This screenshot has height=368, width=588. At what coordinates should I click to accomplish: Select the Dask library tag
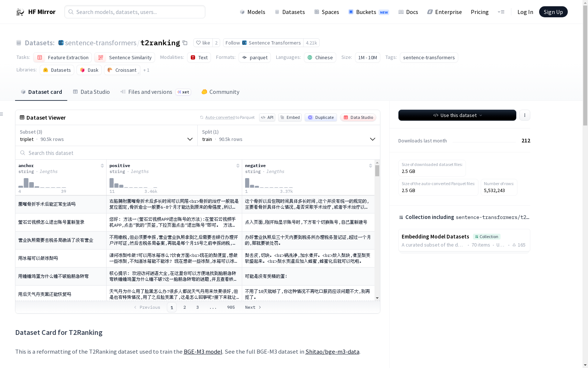89,70
